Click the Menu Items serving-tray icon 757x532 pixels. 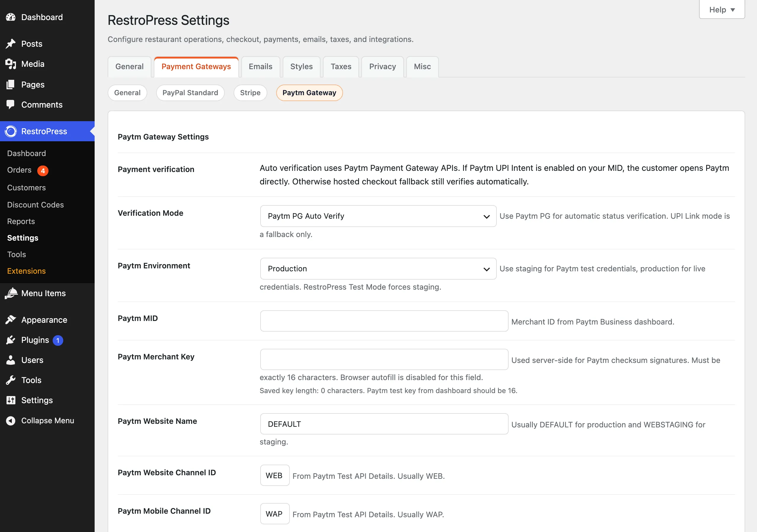point(11,293)
